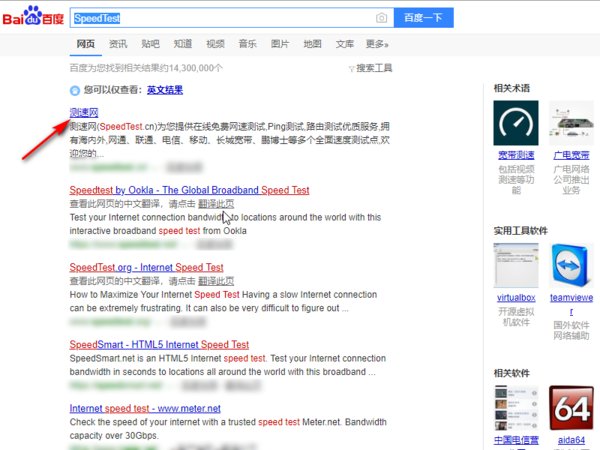Open SpeedSmart HTML5 Internet Speed Test link

pyautogui.click(x=159, y=345)
